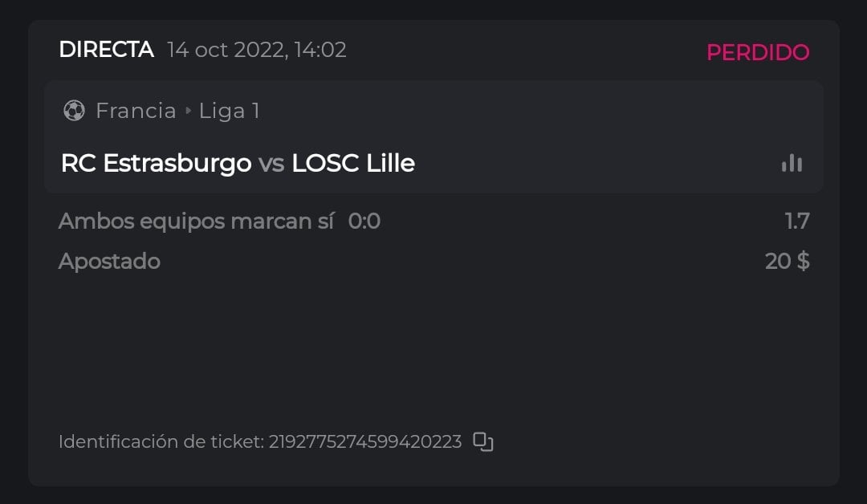The height and width of the screenshot is (504, 867).
Task: Select the LOSC Lille team name
Action: click(x=353, y=164)
